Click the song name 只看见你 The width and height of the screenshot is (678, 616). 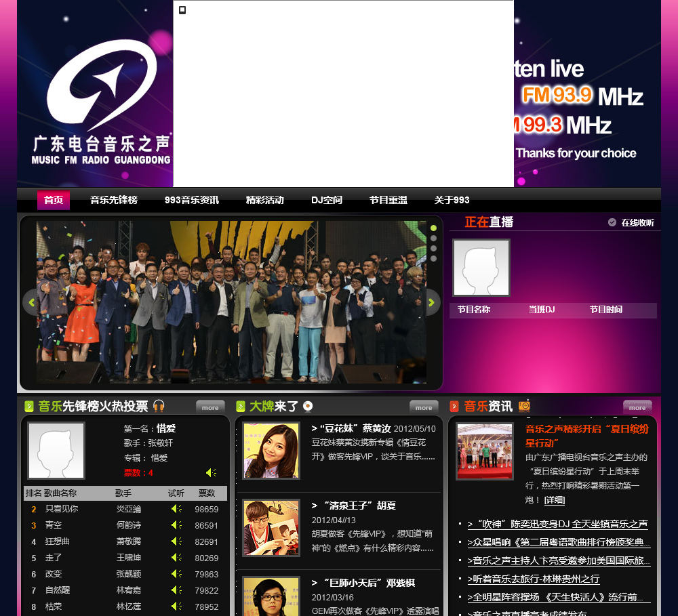click(62, 509)
